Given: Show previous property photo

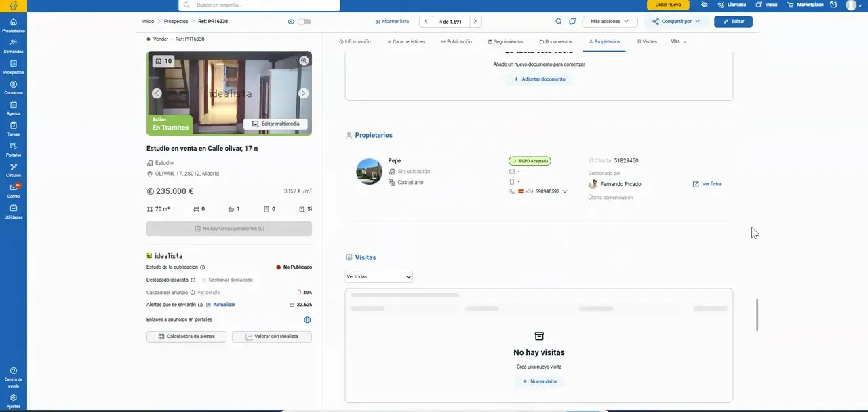Looking at the screenshot, I should click(157, 93).
